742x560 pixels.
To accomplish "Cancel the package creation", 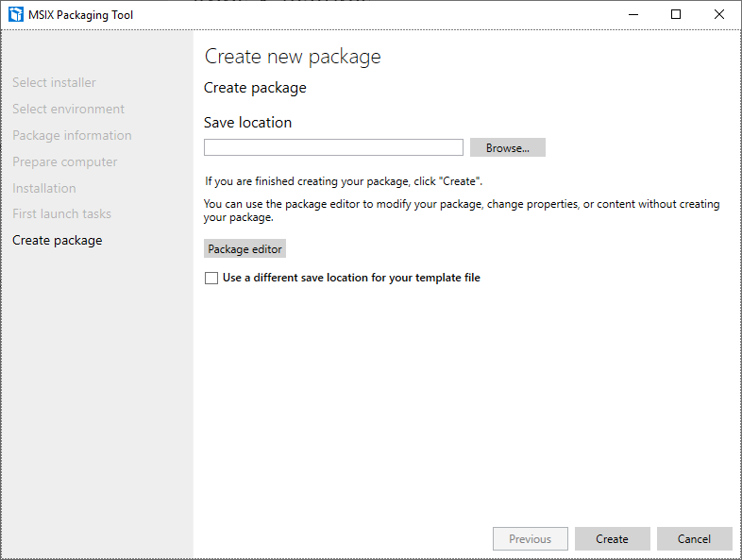I will 694,538.
